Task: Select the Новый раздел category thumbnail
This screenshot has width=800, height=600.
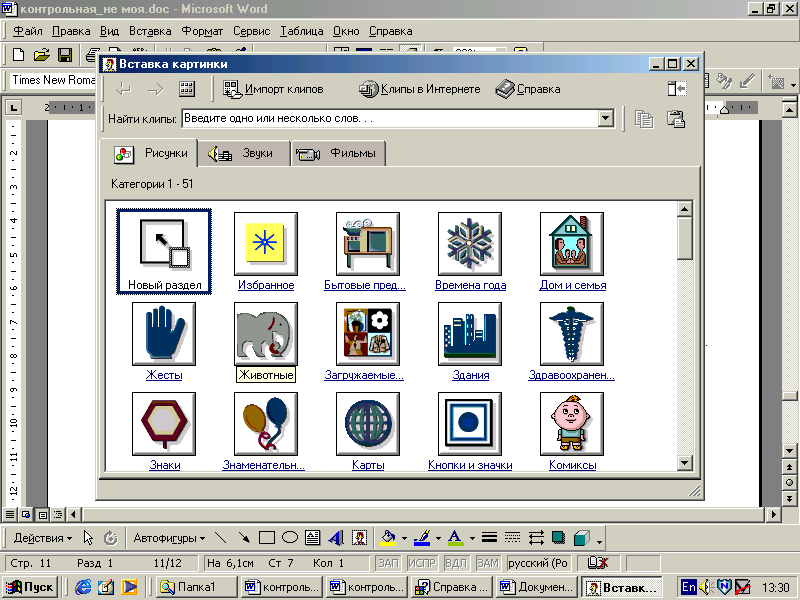Action: 164,251
